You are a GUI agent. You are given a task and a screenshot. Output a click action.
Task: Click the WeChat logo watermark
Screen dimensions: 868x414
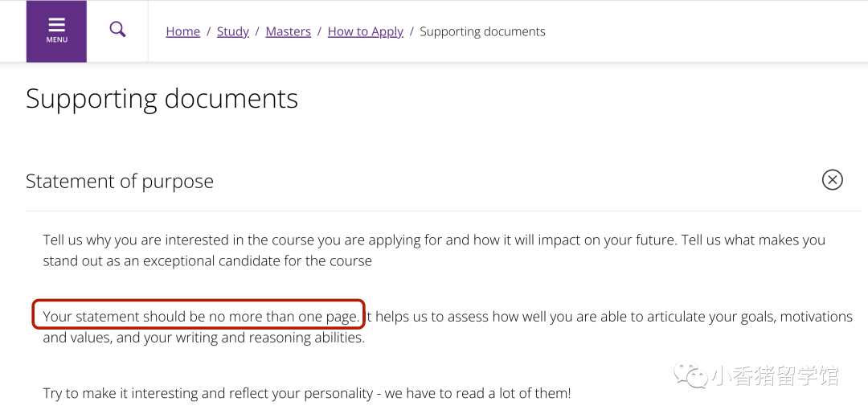click(x=691, y=375)
